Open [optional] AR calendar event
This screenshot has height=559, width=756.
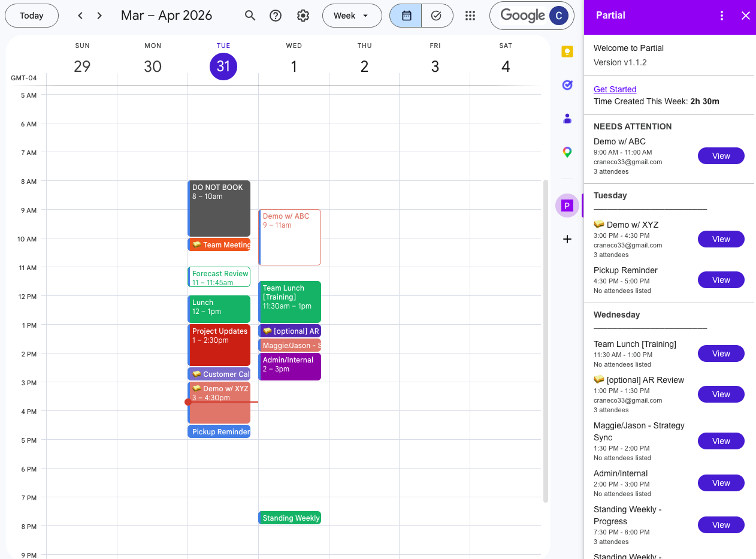coord(290,331)
